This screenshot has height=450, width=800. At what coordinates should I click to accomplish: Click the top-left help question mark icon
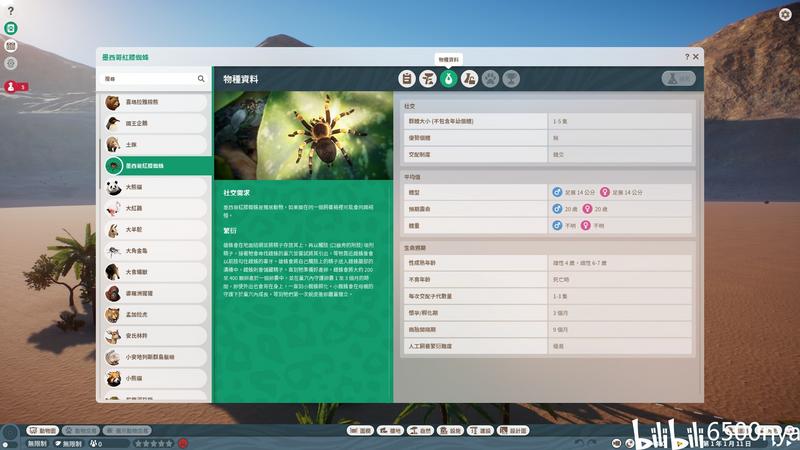[11, 10]
